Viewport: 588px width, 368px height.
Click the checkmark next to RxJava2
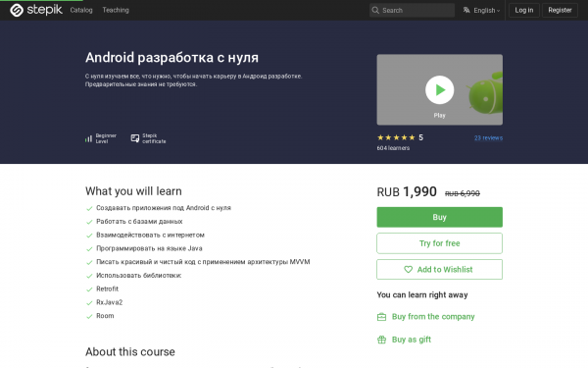tap(89, 303)
